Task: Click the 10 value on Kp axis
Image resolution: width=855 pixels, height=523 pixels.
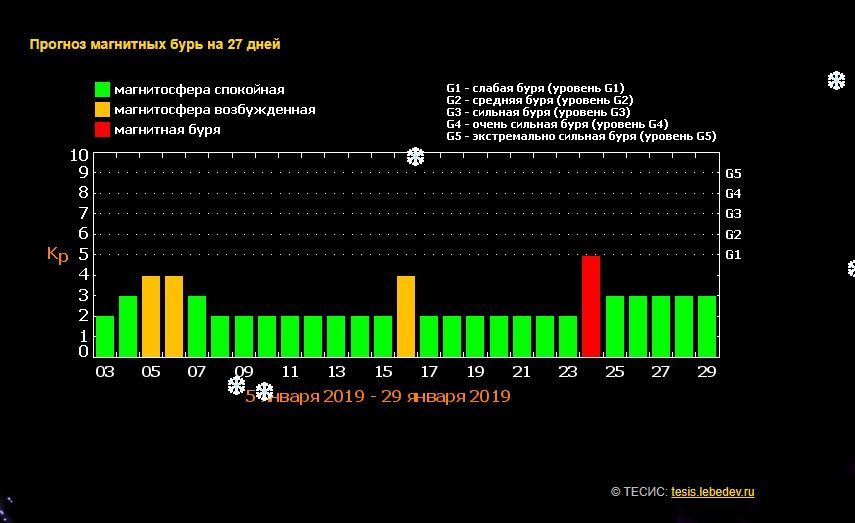Action: (79, 155)
